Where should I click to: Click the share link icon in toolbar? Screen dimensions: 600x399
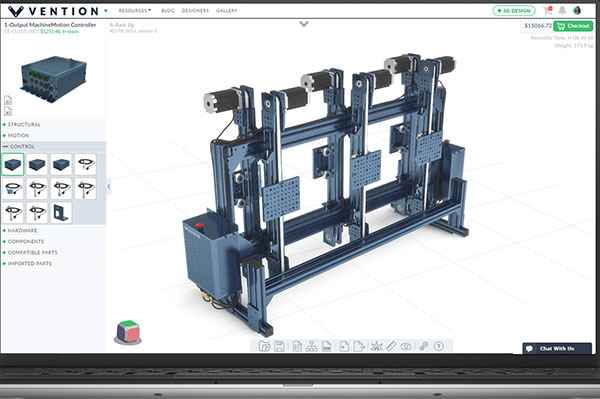pos(424,346)
